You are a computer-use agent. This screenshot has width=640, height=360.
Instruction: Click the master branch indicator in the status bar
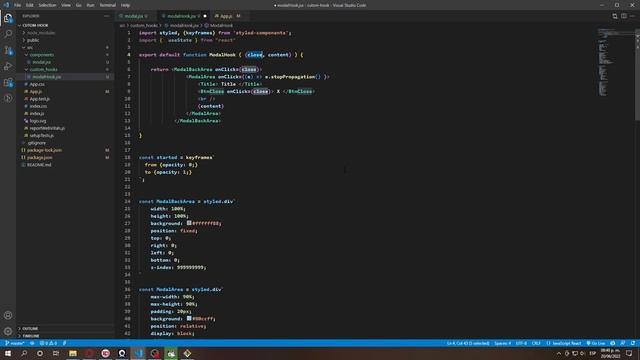pyautogui.click(x=15, y=343)
